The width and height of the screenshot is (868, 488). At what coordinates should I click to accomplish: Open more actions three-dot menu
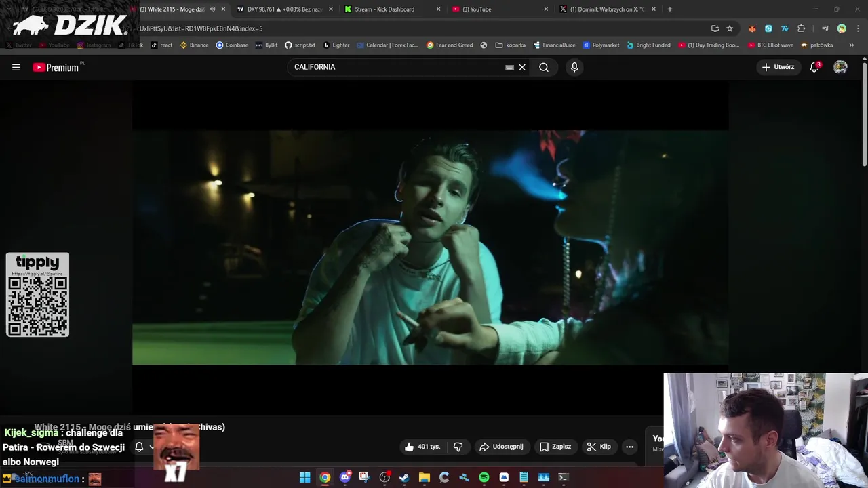coord(629,447)
